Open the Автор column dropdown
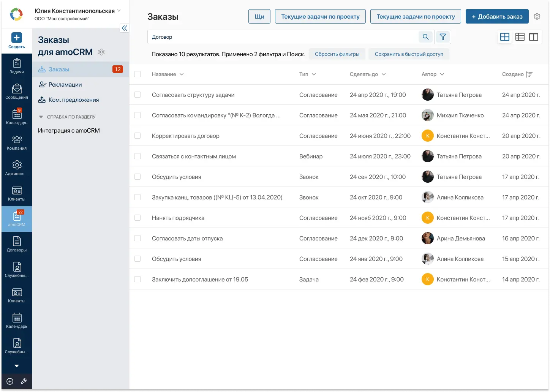Viewport: 550px width, 392px height. click(442, 74)
